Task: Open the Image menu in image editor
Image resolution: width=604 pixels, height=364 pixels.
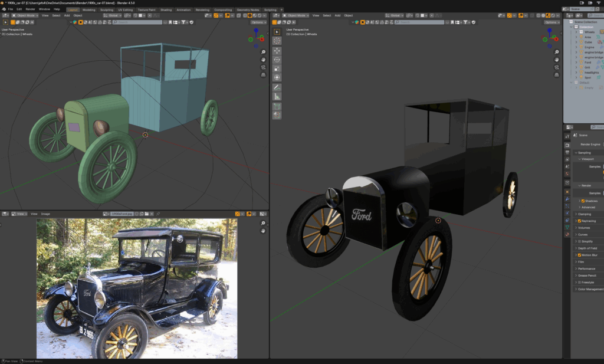Action: pyautogui.click(x=45, y=214)
